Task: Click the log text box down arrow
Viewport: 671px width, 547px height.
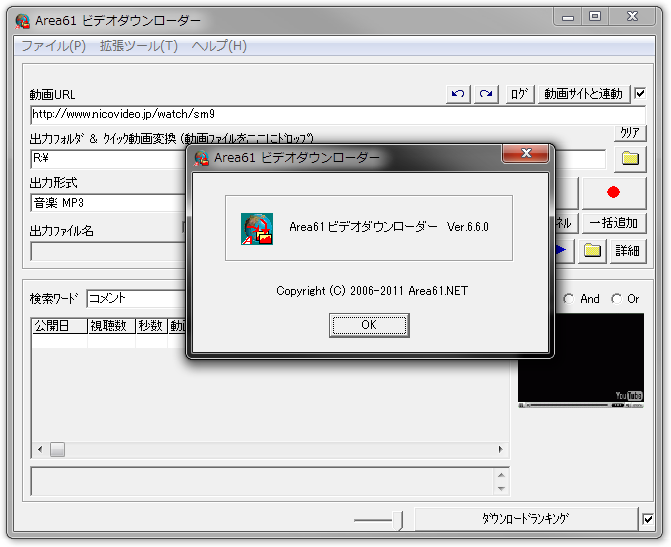Action: point(502,489)
